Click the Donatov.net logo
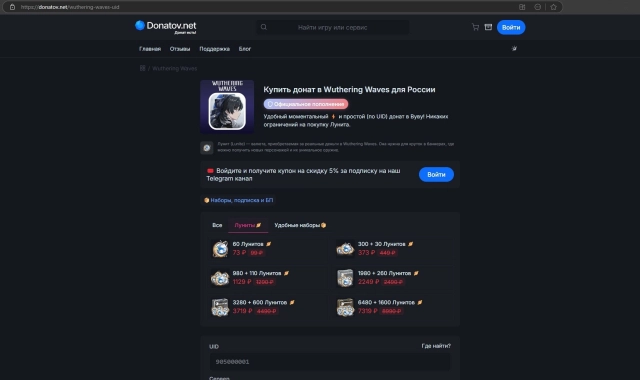This screenshot has height=380, width=640. tap(166, 27)
